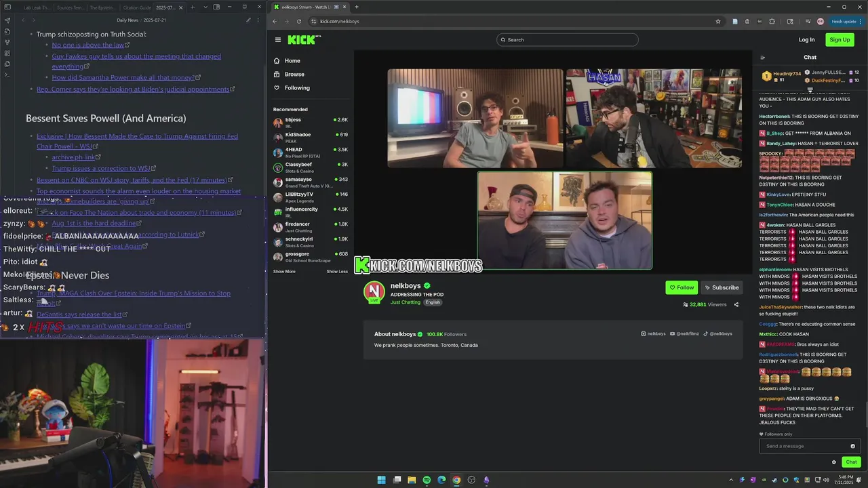
Task: Open Rep. Comer judicial appointments link
Action: pos(133,89)
